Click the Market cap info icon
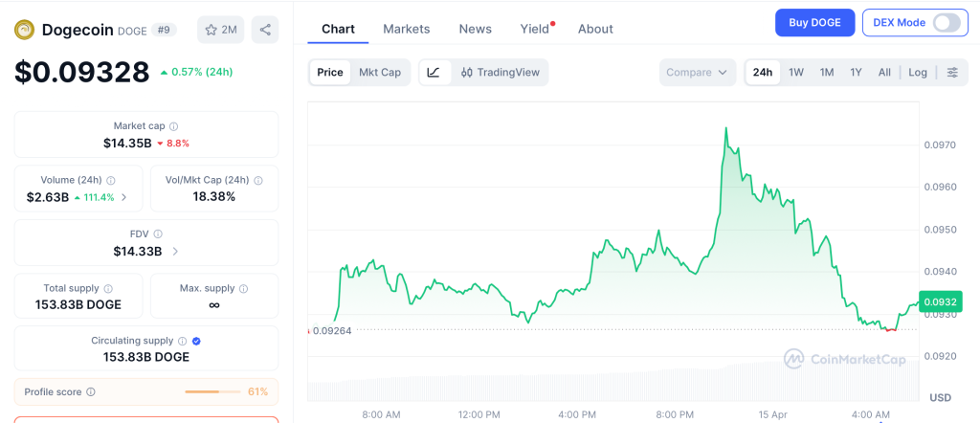The width and height of the screenshot is (980, 423). pos(173,126)
